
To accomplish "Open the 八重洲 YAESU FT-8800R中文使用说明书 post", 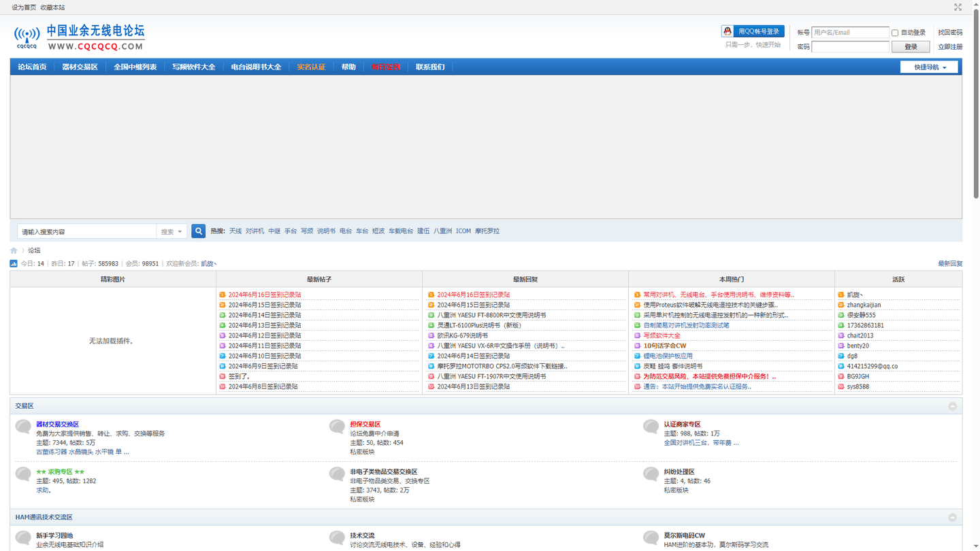I will (491, 315).
